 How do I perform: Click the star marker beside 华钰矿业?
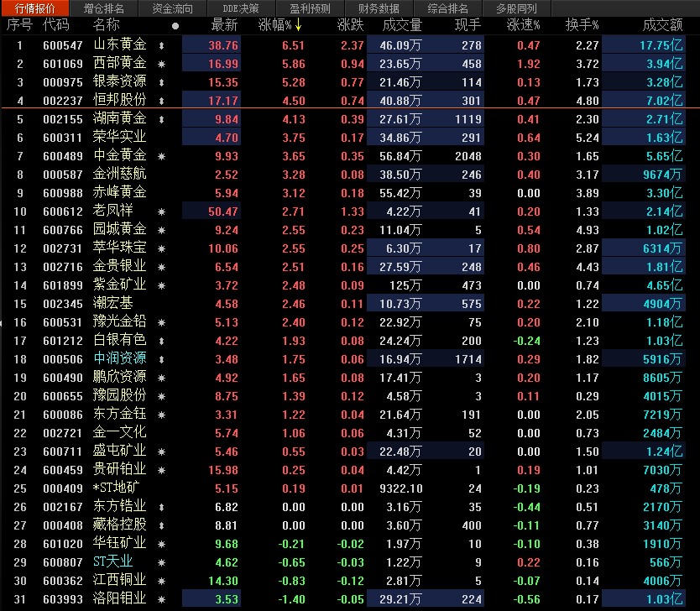(162, 545)
